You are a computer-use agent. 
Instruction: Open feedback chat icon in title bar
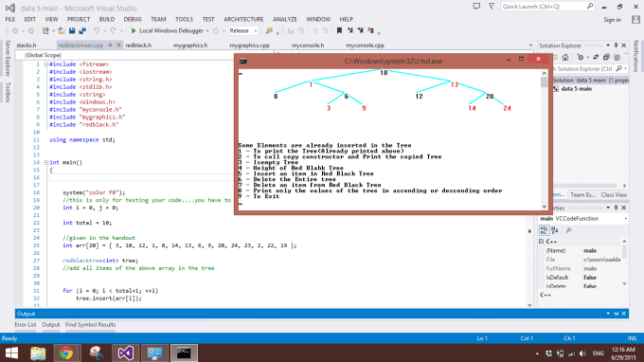476,7
